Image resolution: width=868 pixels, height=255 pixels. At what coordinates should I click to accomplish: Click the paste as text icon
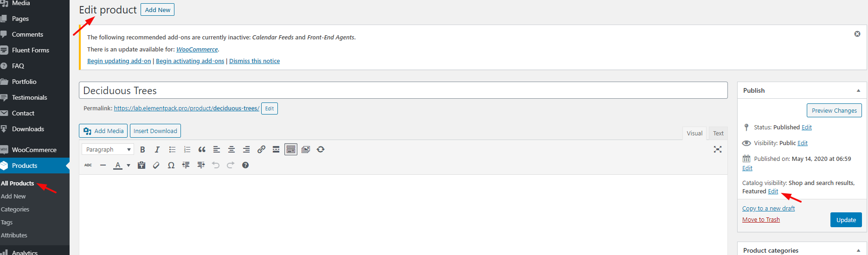(x=141, y=165)
